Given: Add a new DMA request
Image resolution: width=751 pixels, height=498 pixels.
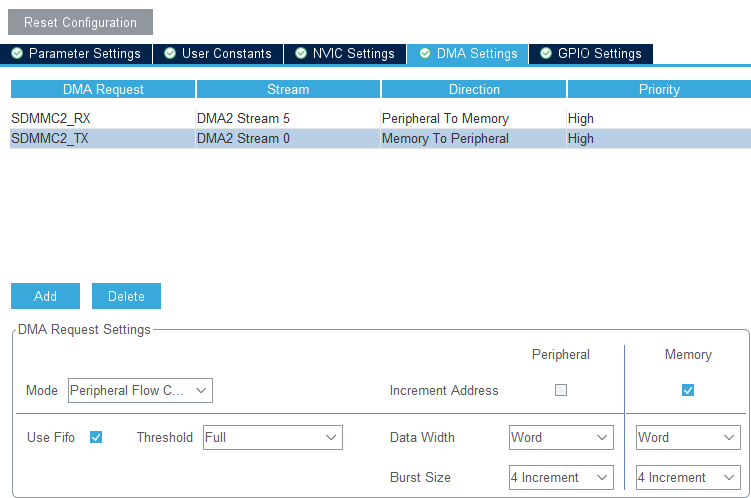Looking at the screenshot, I should coord(46,296).
